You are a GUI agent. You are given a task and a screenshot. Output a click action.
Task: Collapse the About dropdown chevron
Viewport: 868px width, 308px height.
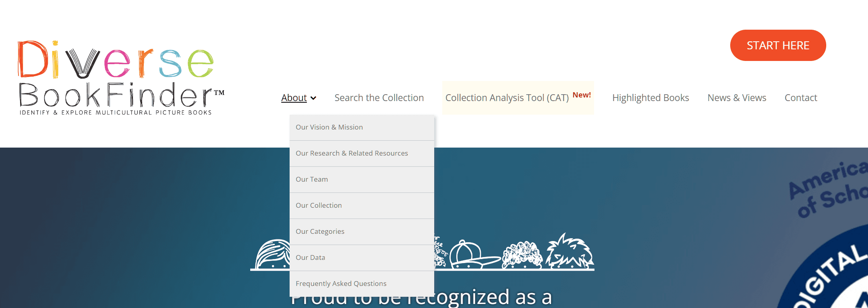pyautogui.click(x=313, y=98)
